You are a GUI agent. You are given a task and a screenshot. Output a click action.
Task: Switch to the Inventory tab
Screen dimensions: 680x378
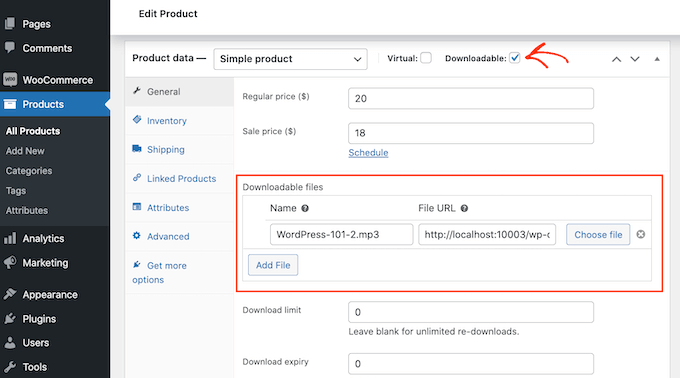click(179, 121)
